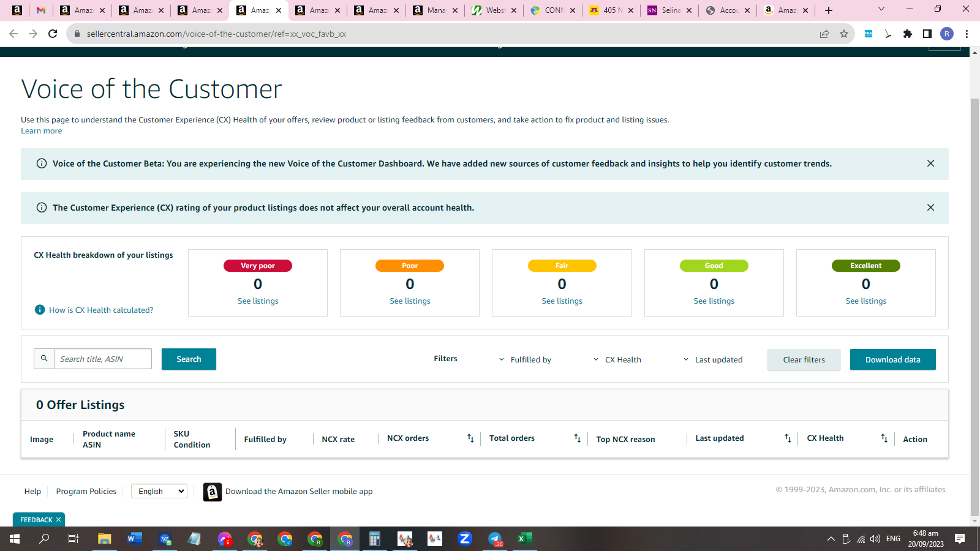The image size is (980, 551).
Task: Switch to the Websi browser tab
Action: click(x=495, y=10)
